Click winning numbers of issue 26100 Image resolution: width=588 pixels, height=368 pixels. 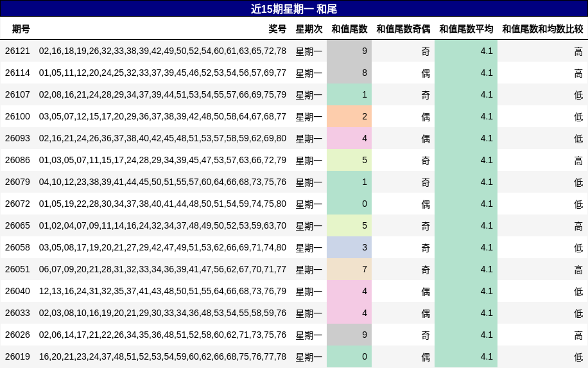(x=162, y=116)
